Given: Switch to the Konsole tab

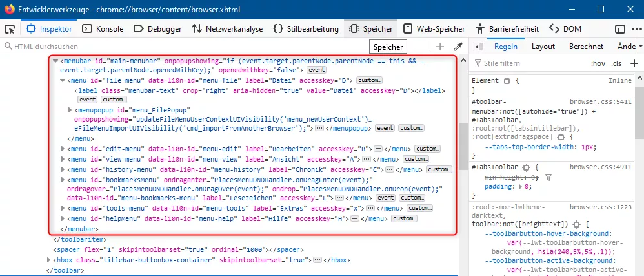Looking at the screenshot, I should pos(103,29).
